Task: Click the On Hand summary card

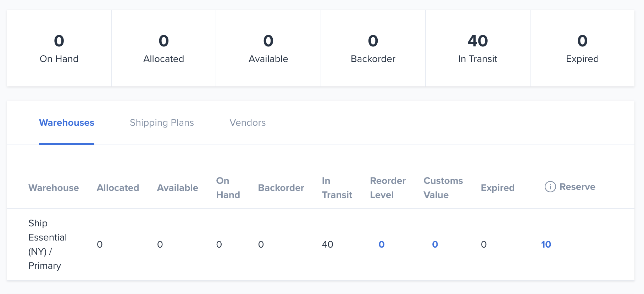Action: click(x=59, y=48)
